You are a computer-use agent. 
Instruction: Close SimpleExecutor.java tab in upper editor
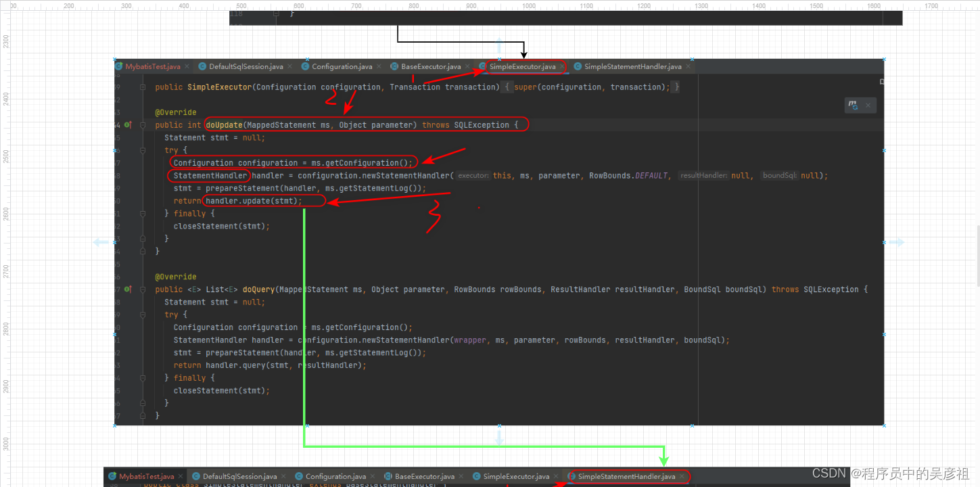click(x=563, y=66)
